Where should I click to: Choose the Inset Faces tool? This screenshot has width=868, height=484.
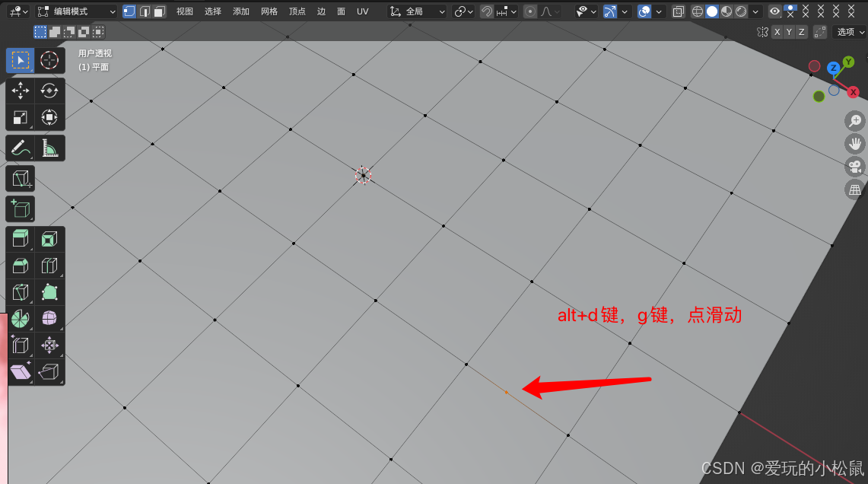(x=49, y=239)
